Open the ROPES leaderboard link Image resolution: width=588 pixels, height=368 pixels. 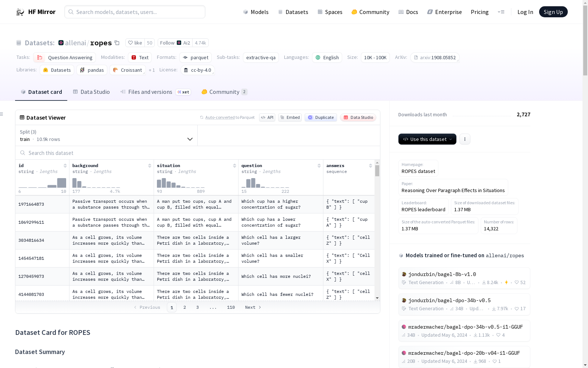pos(423,209)
